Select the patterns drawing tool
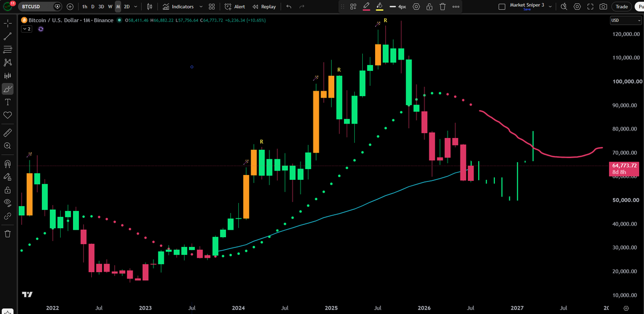 (x=8, y=62)
